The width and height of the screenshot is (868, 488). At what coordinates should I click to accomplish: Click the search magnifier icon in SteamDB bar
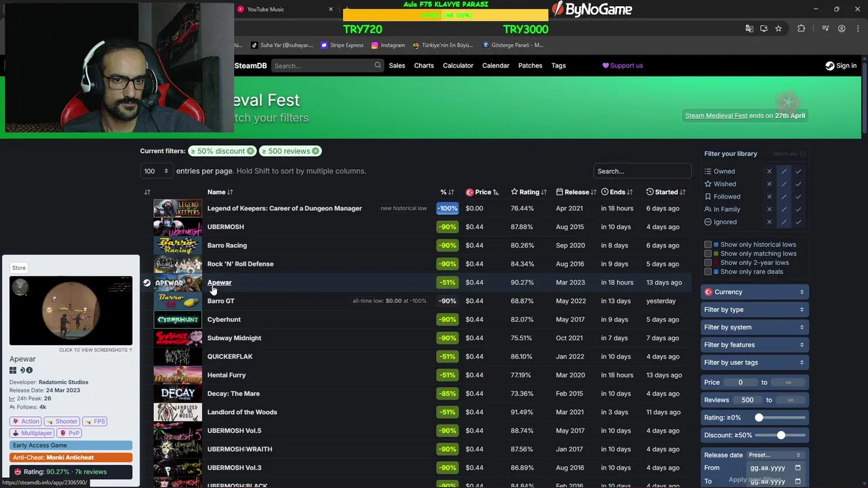(x=378, y=66)
